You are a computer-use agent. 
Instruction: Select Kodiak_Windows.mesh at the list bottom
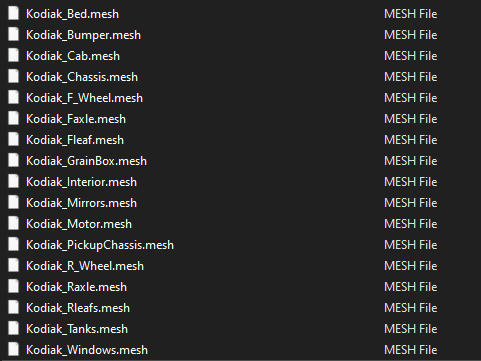87,350
